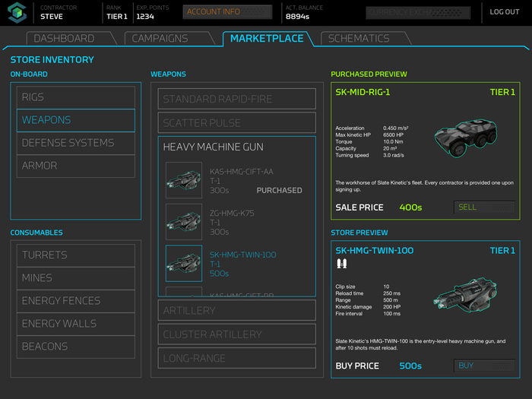Open Mines consumables
Viewport: 532px width, 399px height.
click(76, 278)
